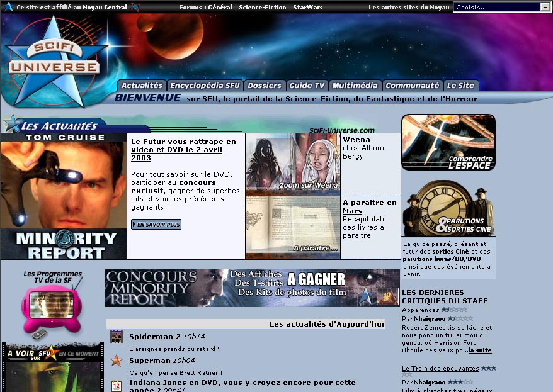The image size is (553, 392).
Task: Click the blue star icon beside 'Ce site est affilié'
Action: 8,7
